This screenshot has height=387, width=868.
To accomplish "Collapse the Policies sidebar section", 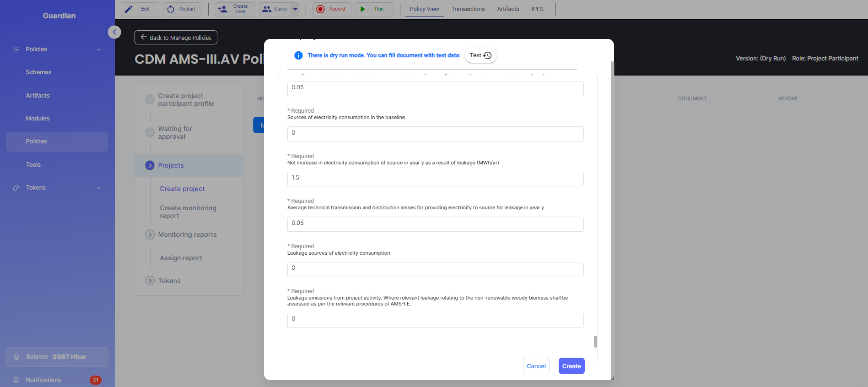I will pos(98,49).
